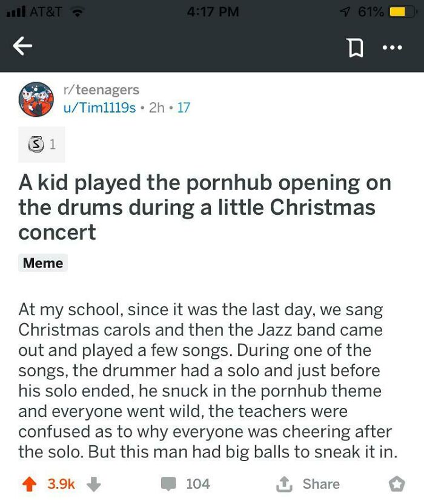This screenshot has width=424, height=504.
Task: Tap the post title about the Christmas concert
Action: [205, 207]
